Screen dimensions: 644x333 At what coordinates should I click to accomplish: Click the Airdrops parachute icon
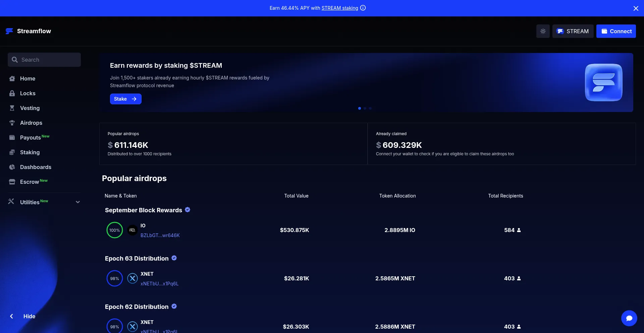(12, 123)
